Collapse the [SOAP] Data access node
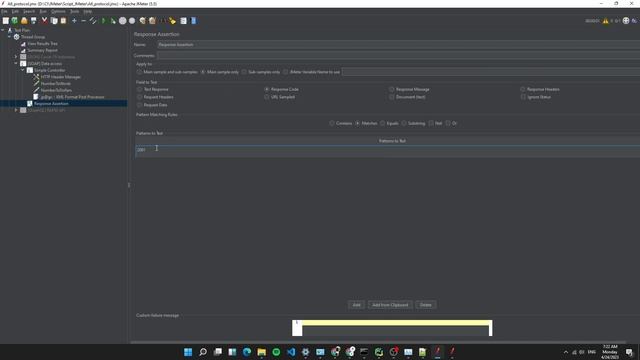640x360 pixels. 16,63
